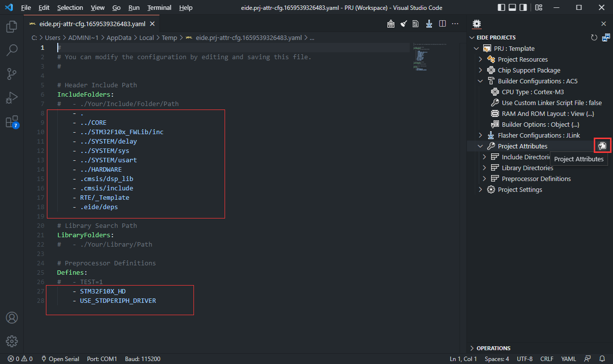Open Source Control view from activity bar

[x=12, y=73]
